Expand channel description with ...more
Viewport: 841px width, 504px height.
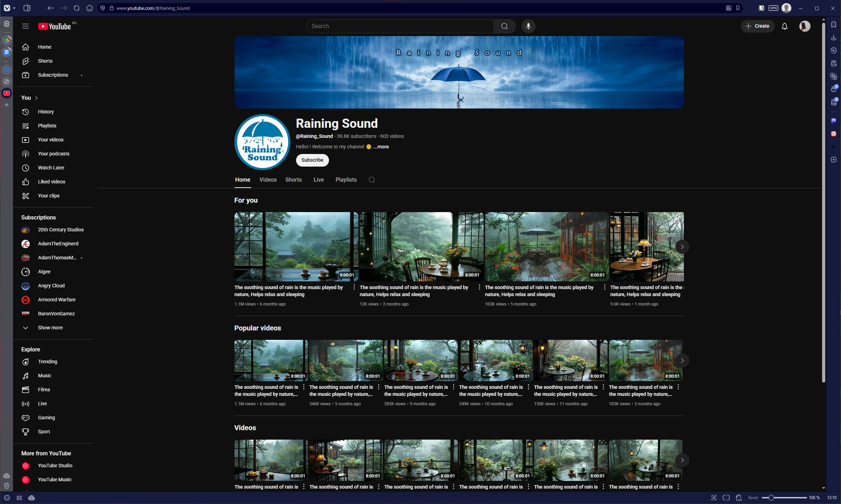(381, 147)
